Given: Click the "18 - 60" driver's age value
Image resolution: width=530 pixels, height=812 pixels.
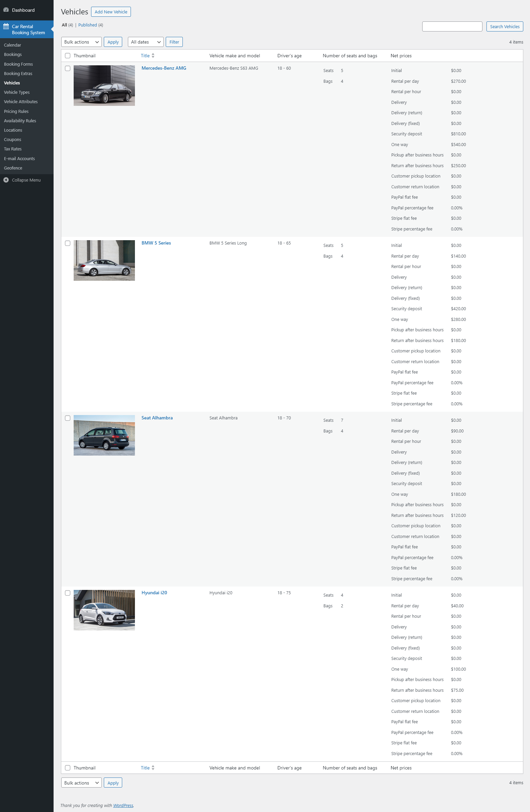Looking at the screenshot, I should 284,68.
